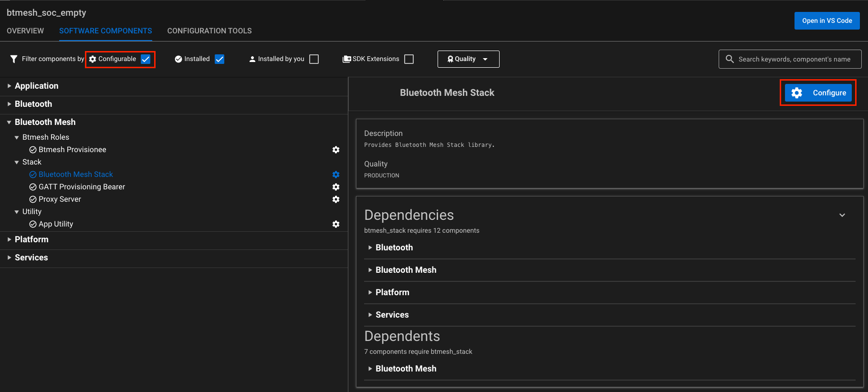Click the magnifier search icon
Screen dimensions: 868x392
pyautogui.click(x=730, y=59)
